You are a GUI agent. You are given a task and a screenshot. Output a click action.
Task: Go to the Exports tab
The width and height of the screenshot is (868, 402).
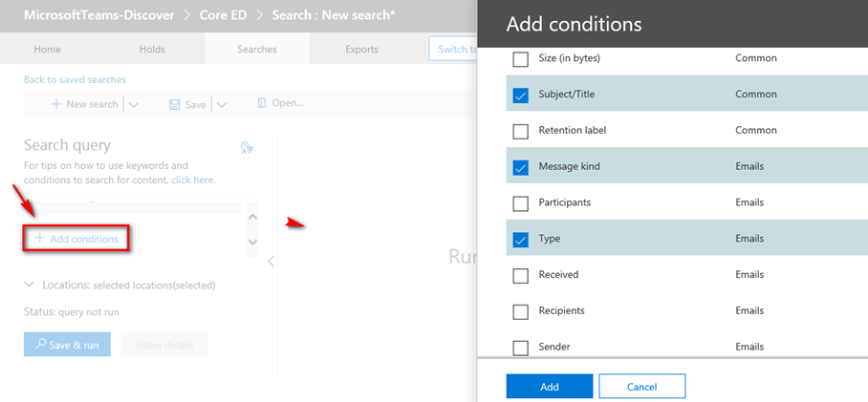(x=361, y=50)
